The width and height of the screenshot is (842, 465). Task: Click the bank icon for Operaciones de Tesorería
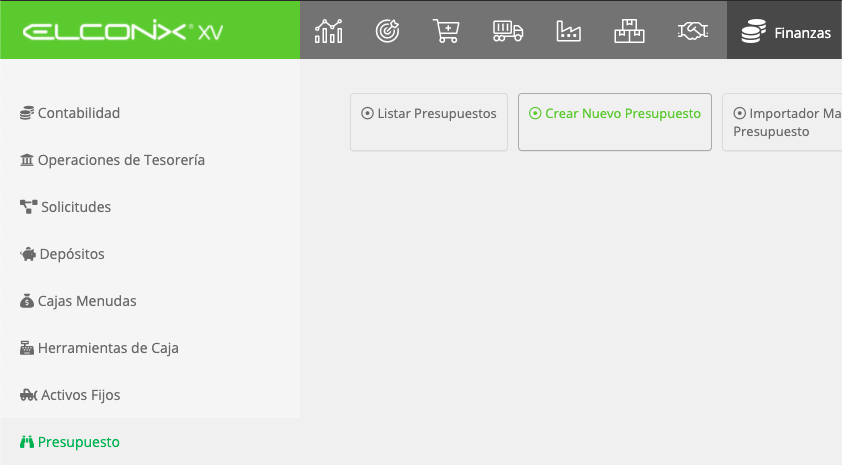click(27, 160)
